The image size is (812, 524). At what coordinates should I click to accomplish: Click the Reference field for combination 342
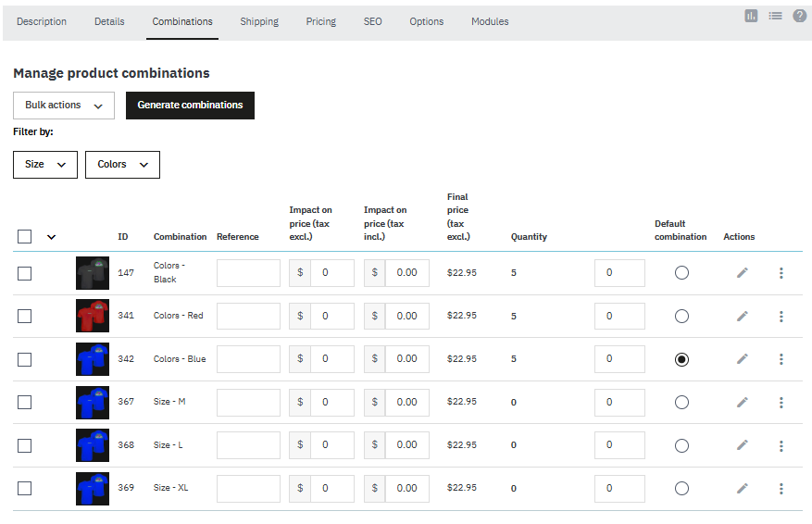tap(248, 359)
